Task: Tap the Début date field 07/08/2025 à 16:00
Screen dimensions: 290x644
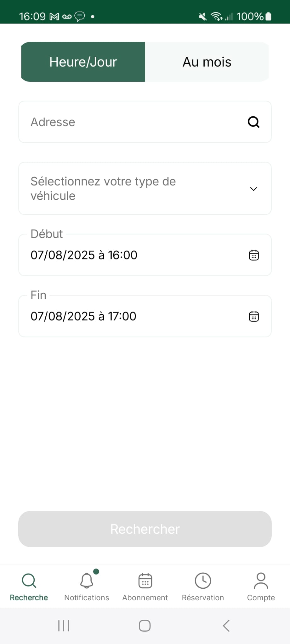Action: (x=126, y=255)
